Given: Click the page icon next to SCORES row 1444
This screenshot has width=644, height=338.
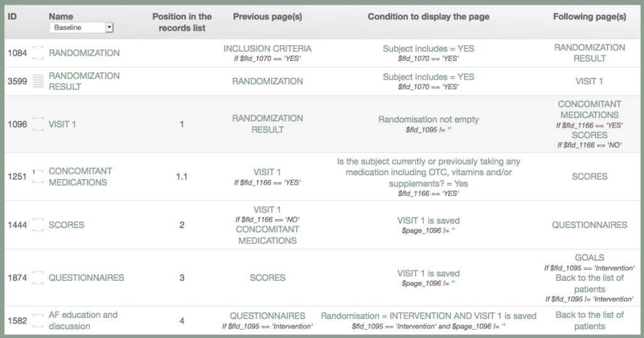Looking at the screenshot, I should click(x=38, y=224).
